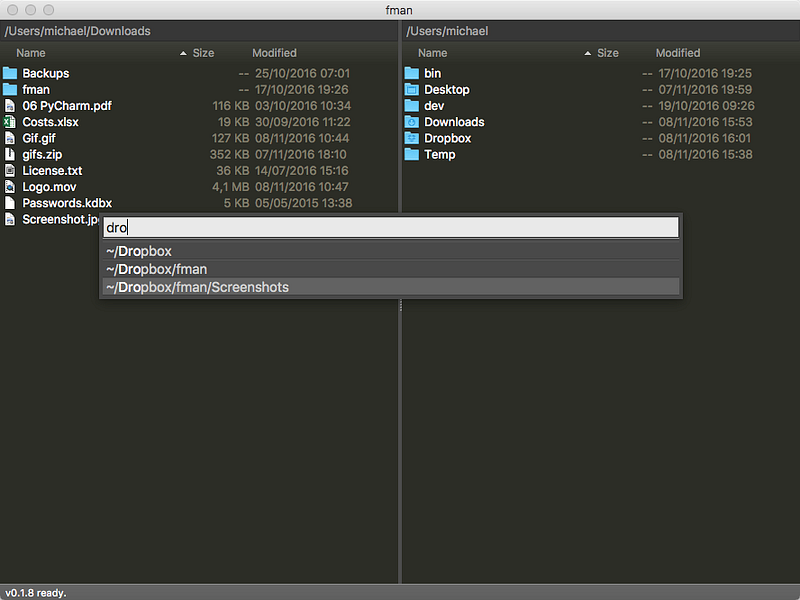
Task: Click the Desktop folder icon
Action: (412, 90)
